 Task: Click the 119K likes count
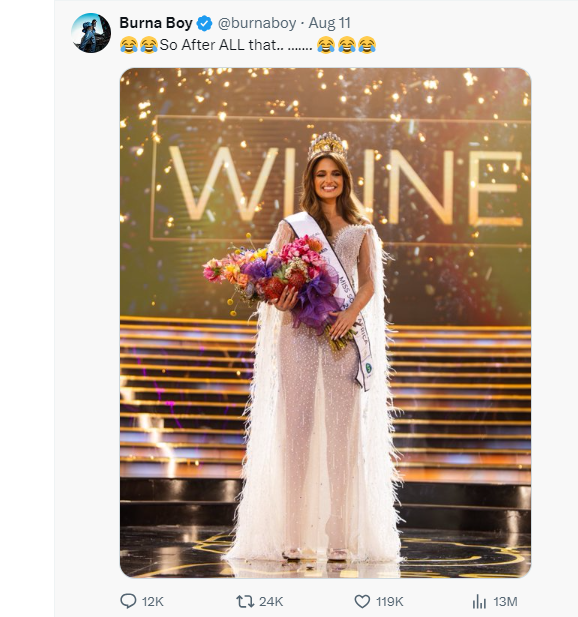coord(390,602)
